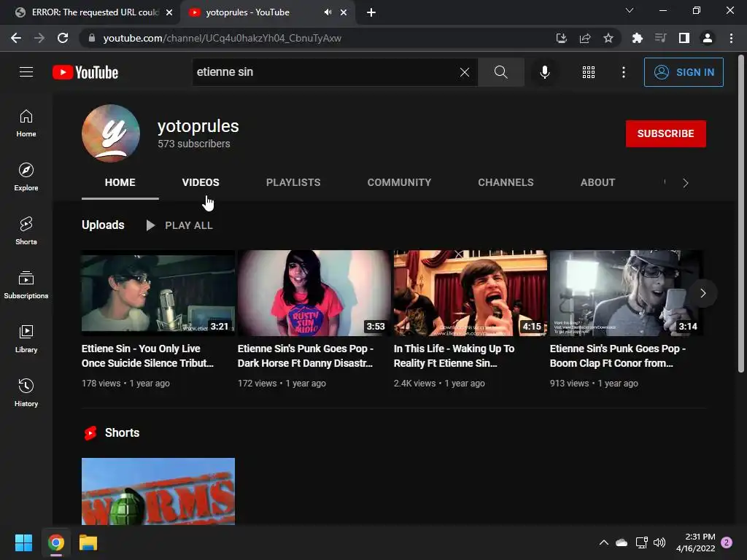Show next uploads with the carousel arrow
Screen dimensions: 747x560
(703, 293)
